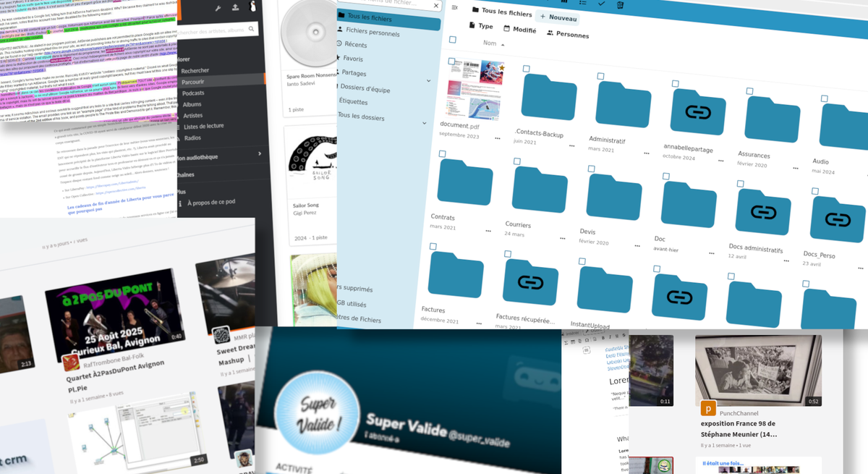This screenshot has height=474, width=868.
Task: Open the Courriers folder icon
Action: click(x=540, y=190)
